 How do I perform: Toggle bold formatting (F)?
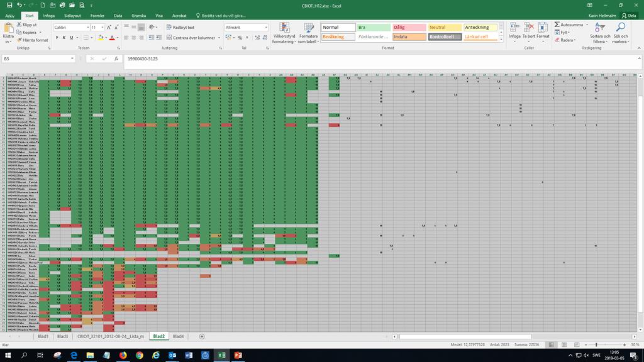[57, 37]
